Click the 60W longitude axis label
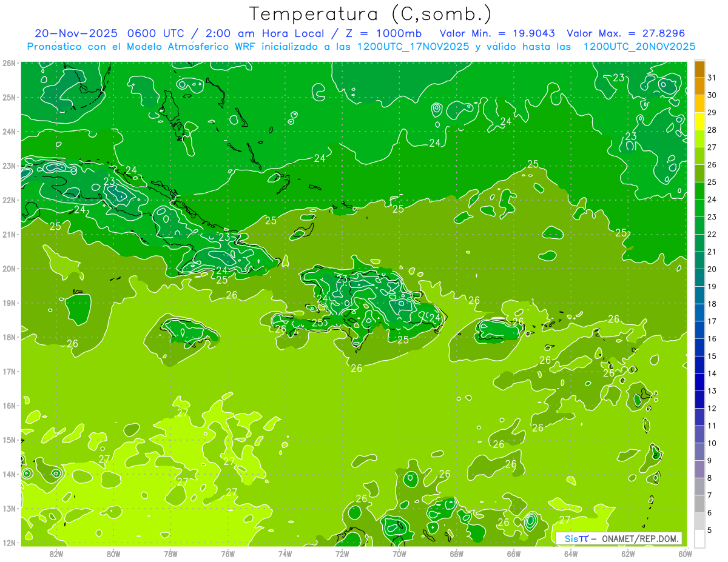The height and width of the screenshot is (562, 728). [x=685, y=554]
